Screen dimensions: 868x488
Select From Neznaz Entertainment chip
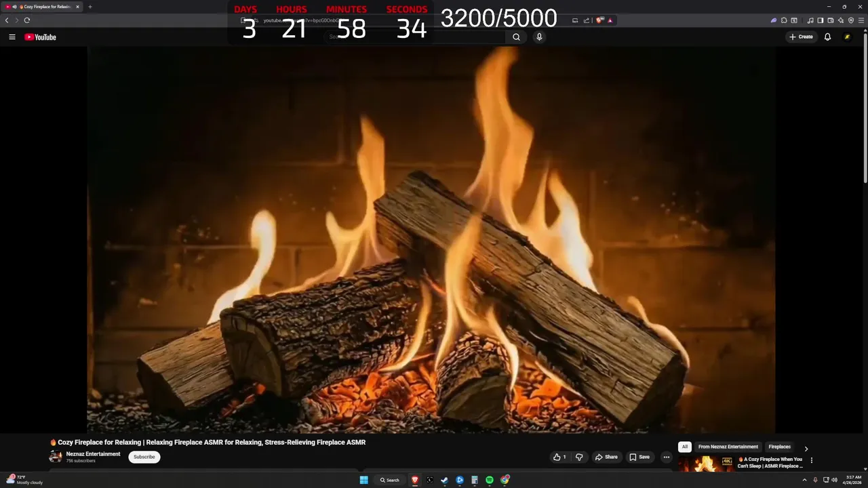point(728,447)
